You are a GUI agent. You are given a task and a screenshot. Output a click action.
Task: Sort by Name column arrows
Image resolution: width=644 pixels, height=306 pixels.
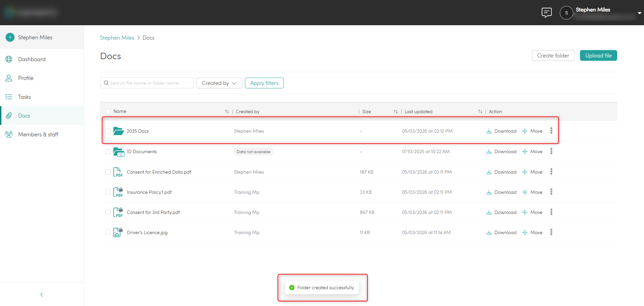(x=227, y=112)
